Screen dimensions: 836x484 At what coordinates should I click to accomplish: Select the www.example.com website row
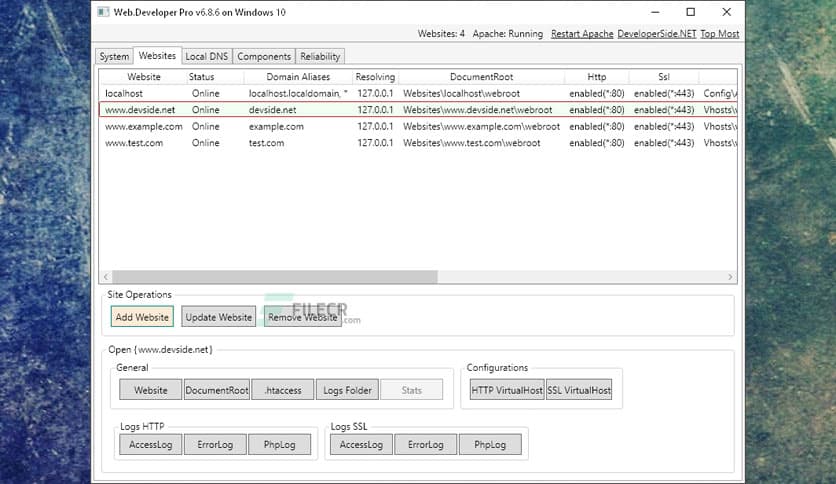click(418, 126)
